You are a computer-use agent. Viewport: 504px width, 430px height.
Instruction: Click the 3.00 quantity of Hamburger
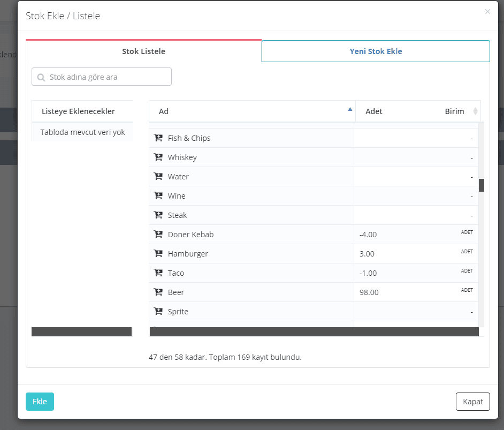pyautogui.click(x=366, y=254)
